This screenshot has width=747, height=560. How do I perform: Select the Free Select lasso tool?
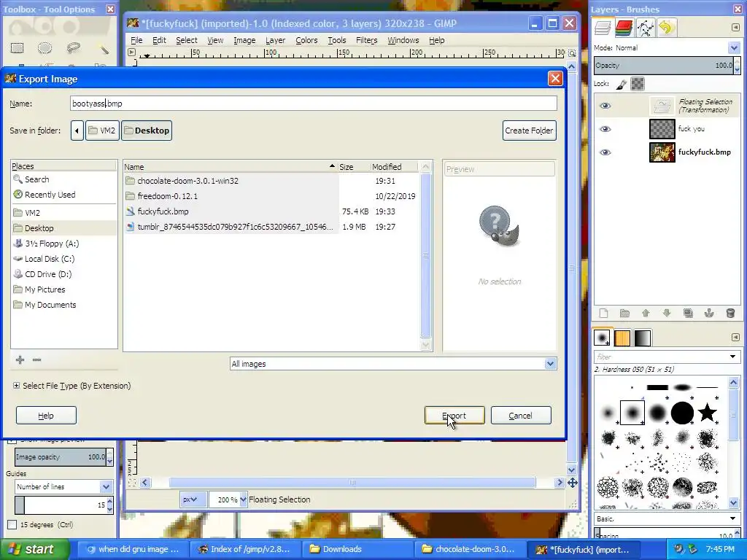73,47
